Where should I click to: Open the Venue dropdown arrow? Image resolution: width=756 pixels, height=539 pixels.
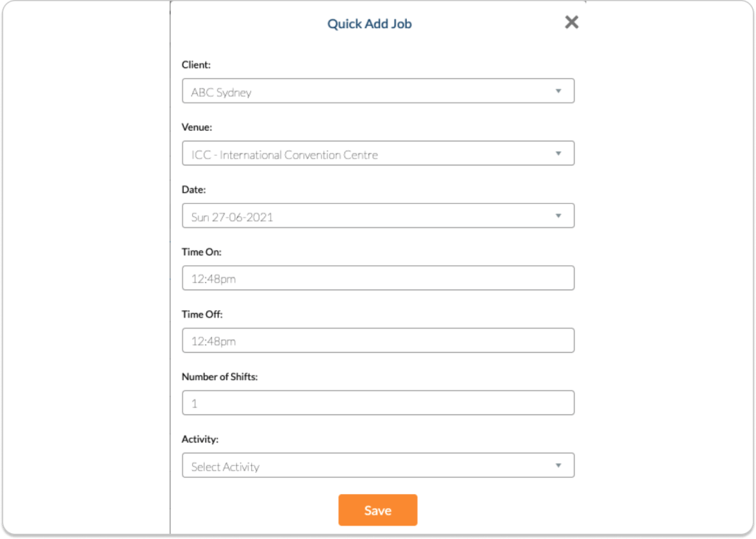pos(558,154)
